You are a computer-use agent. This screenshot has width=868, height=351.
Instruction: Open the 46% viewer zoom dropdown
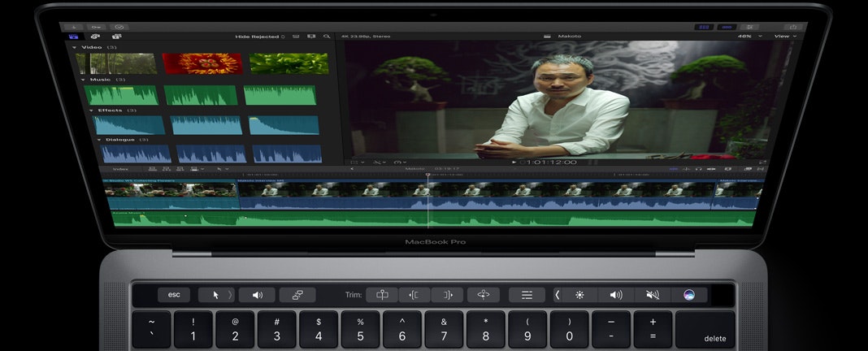pyautogui.click(x=749, y=37)
